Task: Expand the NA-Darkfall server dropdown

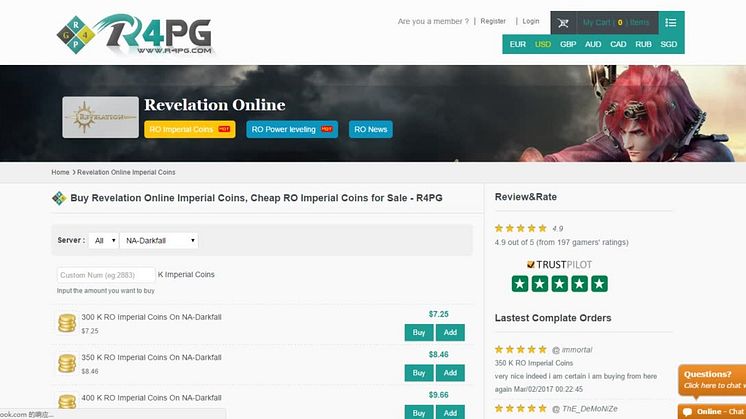Action: pos(159,241)
